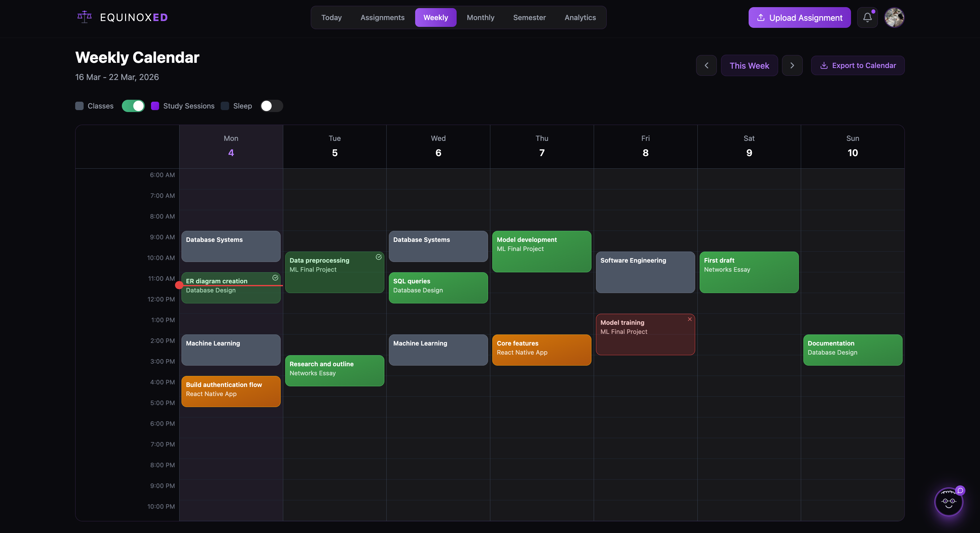Click the current time red marker dot
Image resolution: width=980 pixels, height=533 pixels.
click(179, 285)
